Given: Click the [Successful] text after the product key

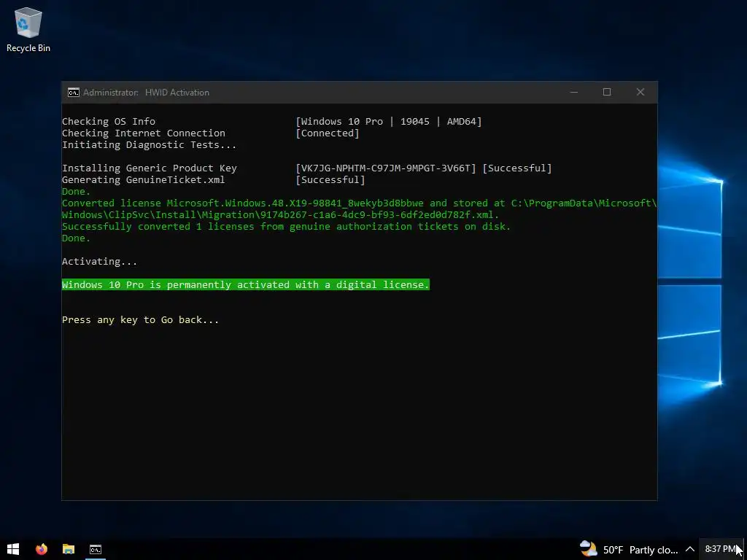Looking at the screenshot, I should (x=517, y=168).
